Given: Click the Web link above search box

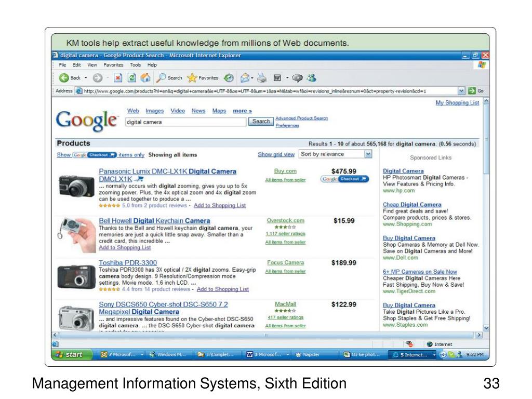Looking at the screenshot, I should pos(133,111).
